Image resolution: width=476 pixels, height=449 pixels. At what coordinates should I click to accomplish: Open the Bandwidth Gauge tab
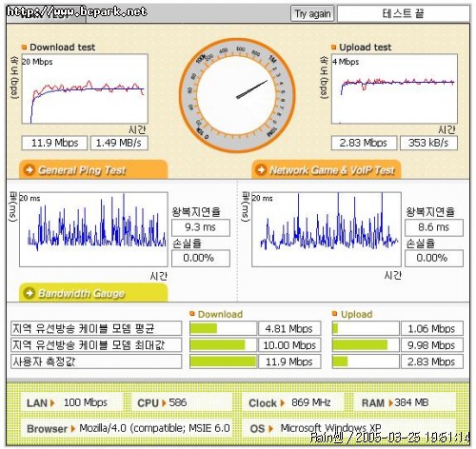pyautogui.click(x=93, y=293)
